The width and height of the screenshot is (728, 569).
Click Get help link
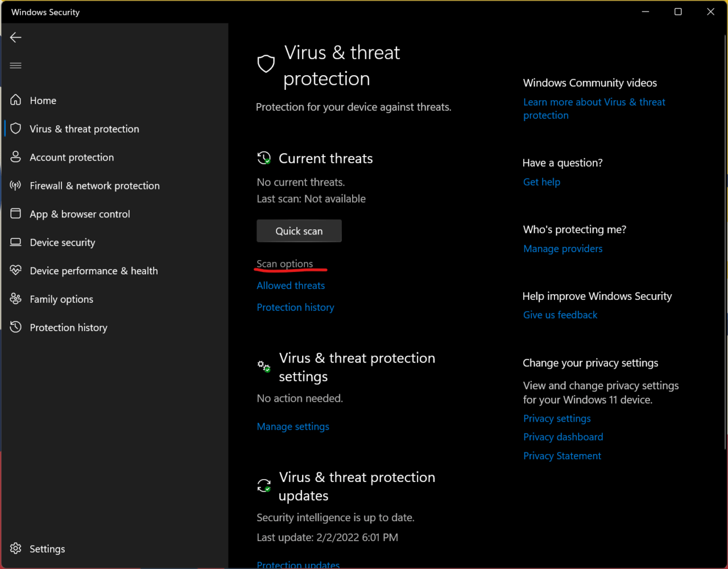541,182
